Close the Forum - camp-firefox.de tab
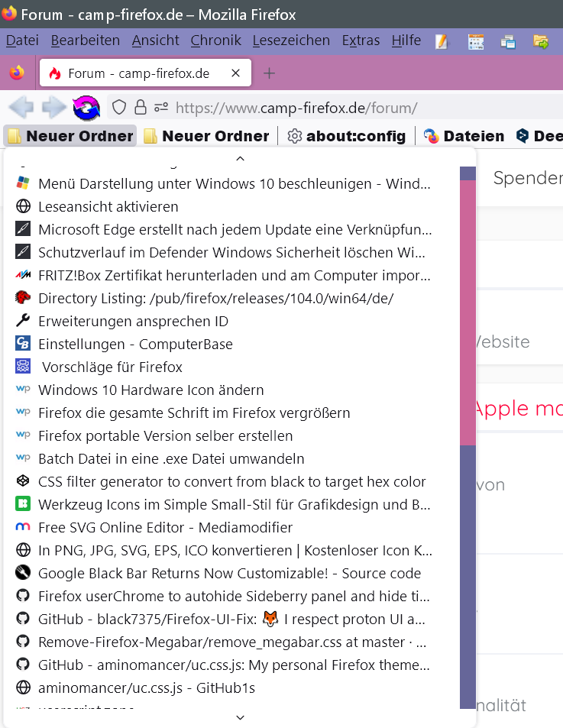563x728 pixels. pos(236,73)
